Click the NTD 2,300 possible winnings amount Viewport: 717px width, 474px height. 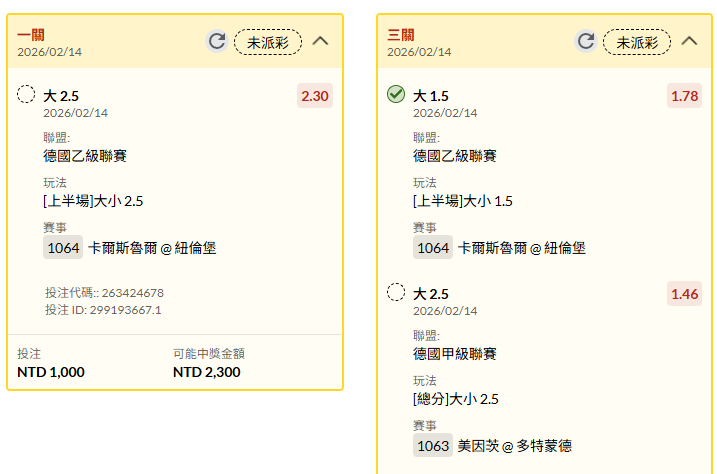(206, 372)
